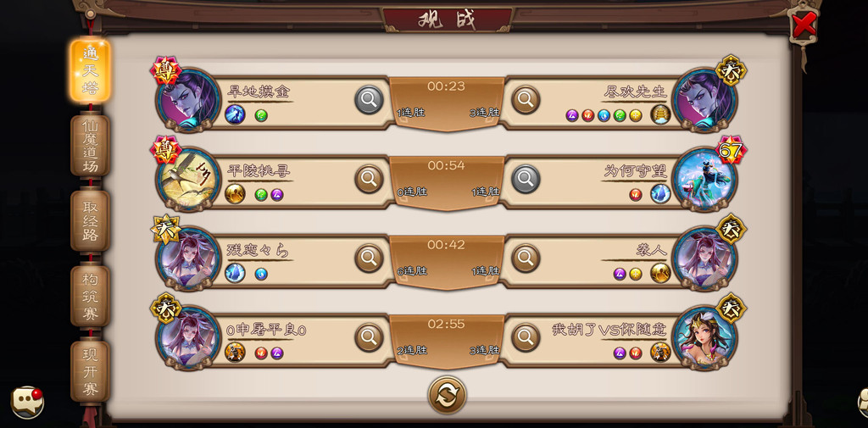Open the 现开赛 tab

(x=90, y=371)
